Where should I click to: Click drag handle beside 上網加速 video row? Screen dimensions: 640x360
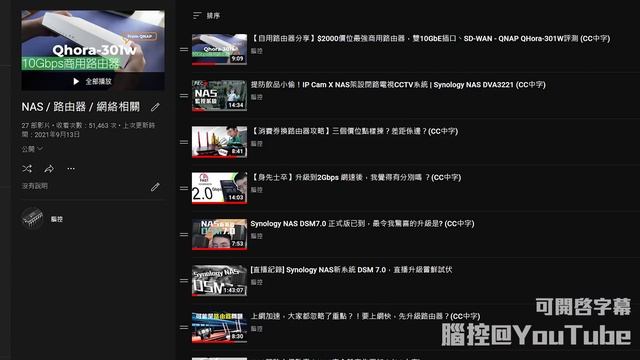tap(184, 327)
